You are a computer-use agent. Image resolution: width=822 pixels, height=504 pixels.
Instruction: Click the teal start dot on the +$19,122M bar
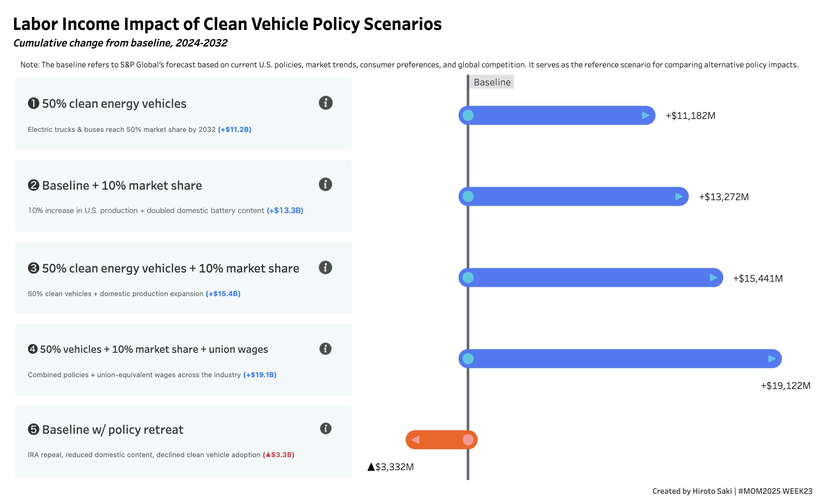pos(468,359)
